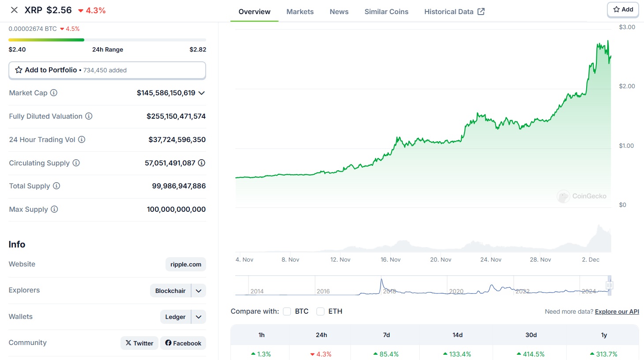The width and height of the screenshot is (644, 360).
Task: Open the Wallets dropdown arrow
Action: pos(199,317)
